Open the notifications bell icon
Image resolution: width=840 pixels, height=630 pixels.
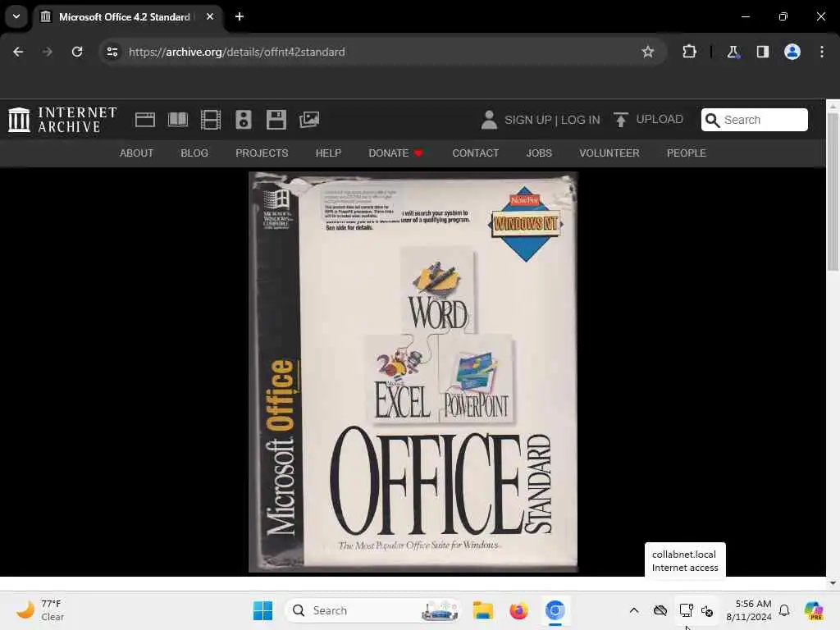point(784,610)
